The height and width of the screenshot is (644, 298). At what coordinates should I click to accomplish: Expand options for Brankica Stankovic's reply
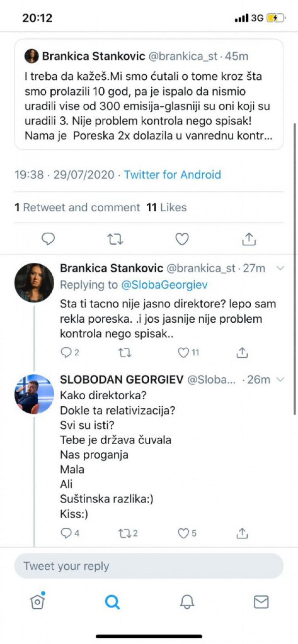(280, 268)
